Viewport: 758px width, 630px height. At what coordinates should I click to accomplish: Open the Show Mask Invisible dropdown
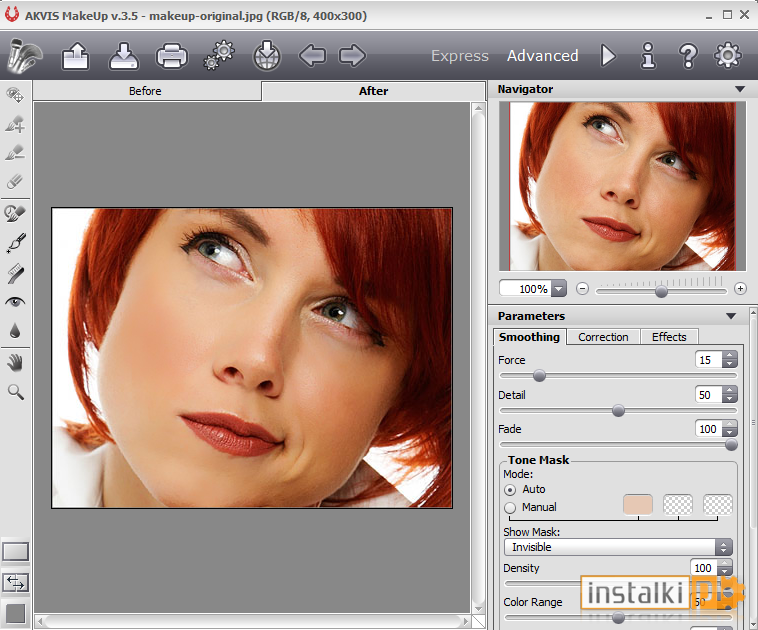click(618, 547)
